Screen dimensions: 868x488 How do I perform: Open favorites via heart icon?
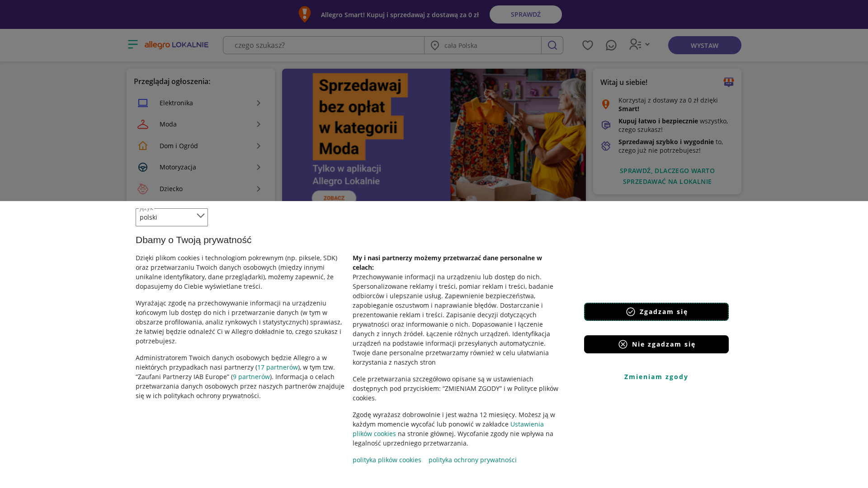click(587, 45)
